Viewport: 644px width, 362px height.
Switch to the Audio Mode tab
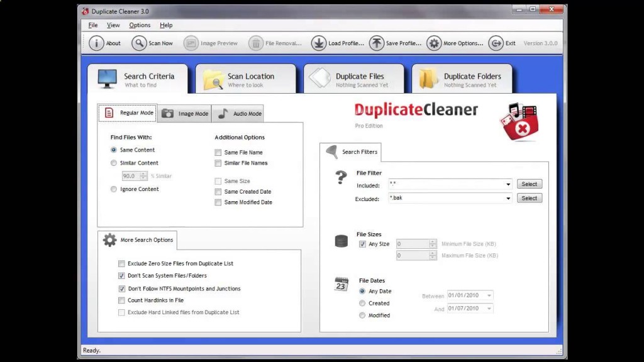coord(238,114)
